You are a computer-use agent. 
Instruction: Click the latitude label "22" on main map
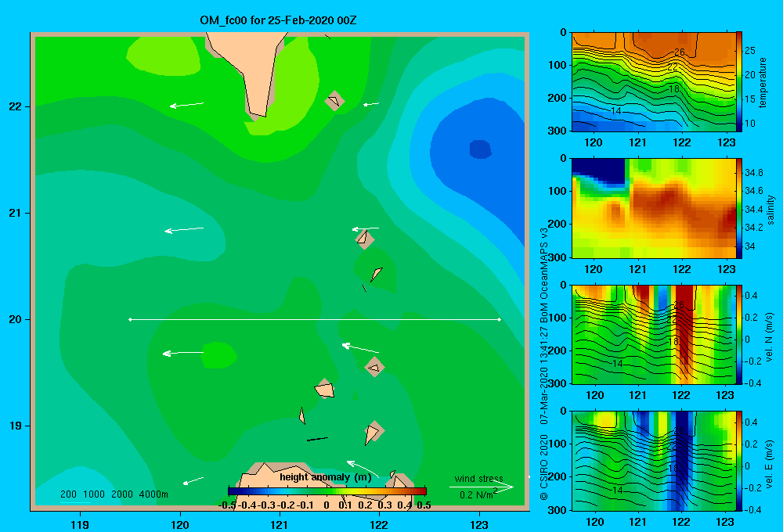[16, 107]
